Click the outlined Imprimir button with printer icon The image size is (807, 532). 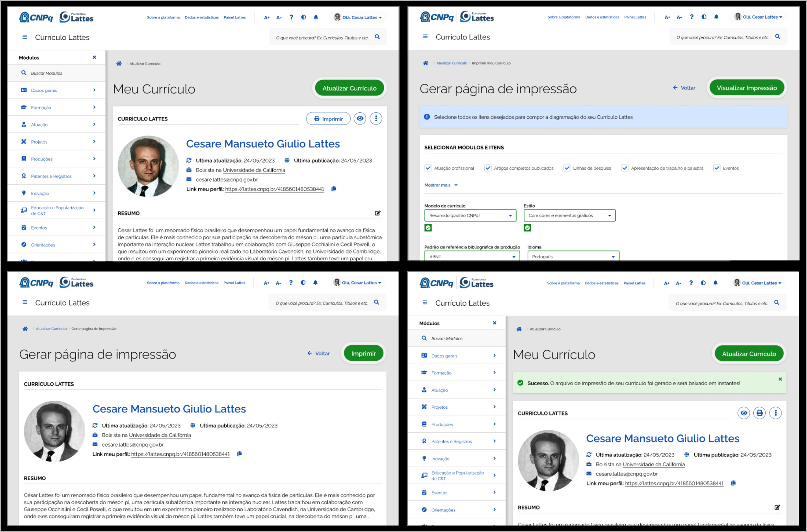[328, 119]
